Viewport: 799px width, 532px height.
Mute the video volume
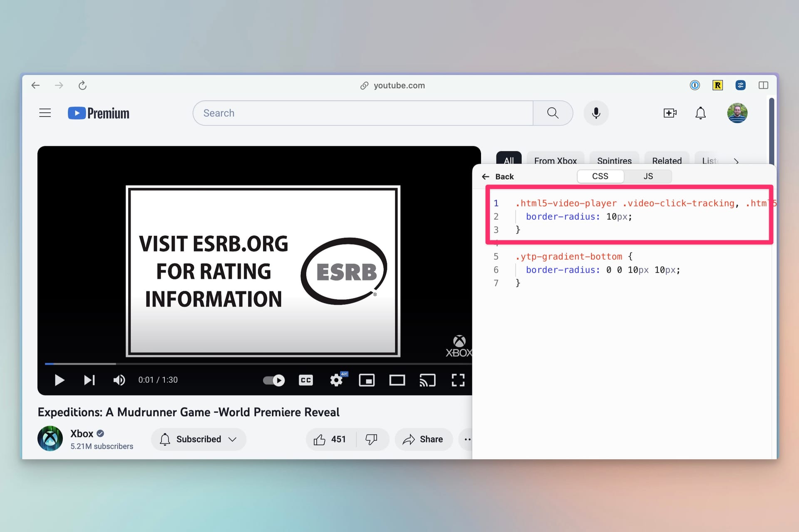pyautogui.click(x=119, y=380)
